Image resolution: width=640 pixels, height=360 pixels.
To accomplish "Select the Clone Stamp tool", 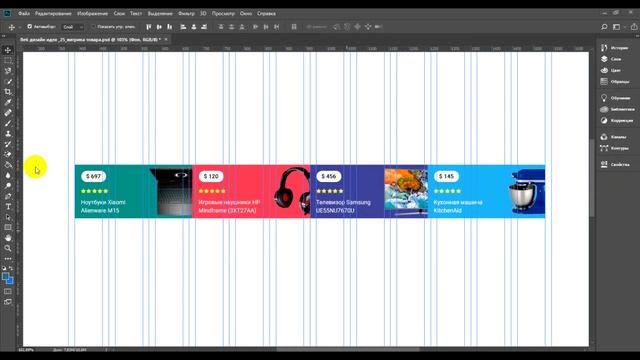I will coord(8,133).
